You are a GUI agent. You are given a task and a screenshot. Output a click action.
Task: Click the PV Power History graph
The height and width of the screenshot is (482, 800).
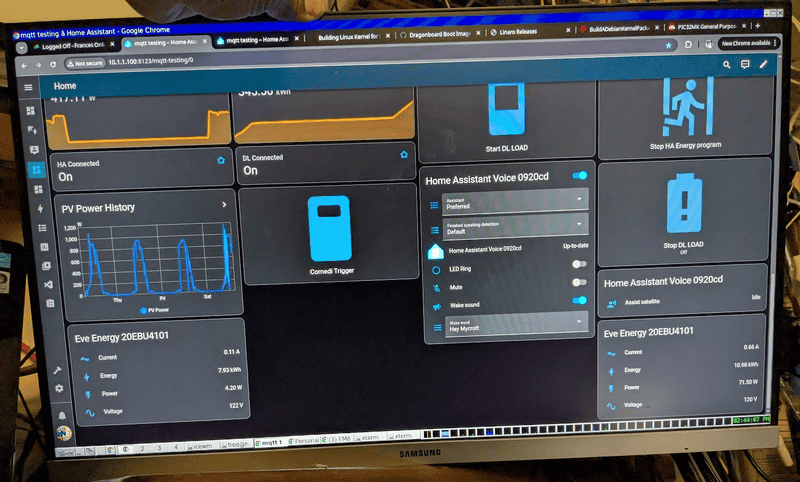click(x=157, y=259)
